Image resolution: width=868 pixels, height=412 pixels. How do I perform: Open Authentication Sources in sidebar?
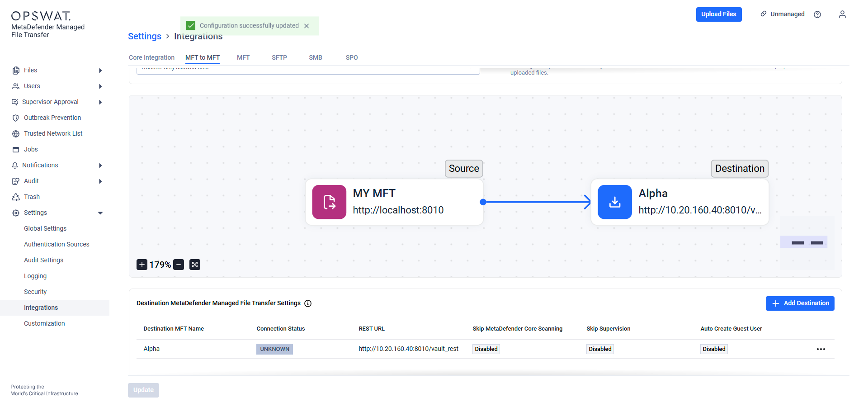click(57, 245)
